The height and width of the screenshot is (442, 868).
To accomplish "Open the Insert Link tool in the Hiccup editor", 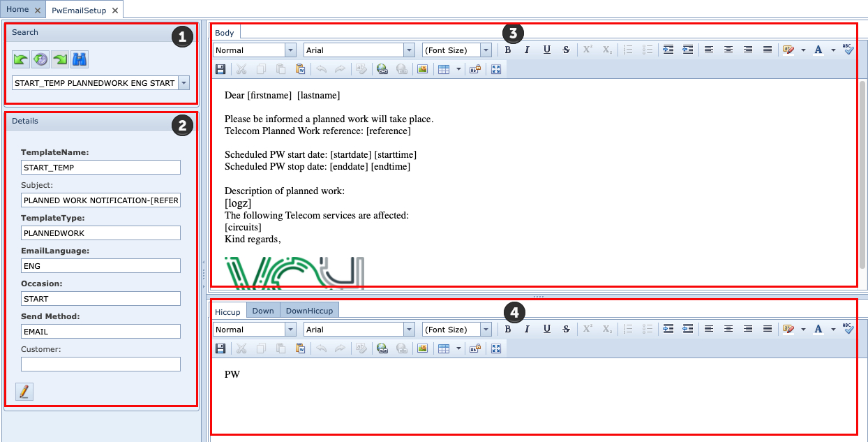I will [382, 348].
